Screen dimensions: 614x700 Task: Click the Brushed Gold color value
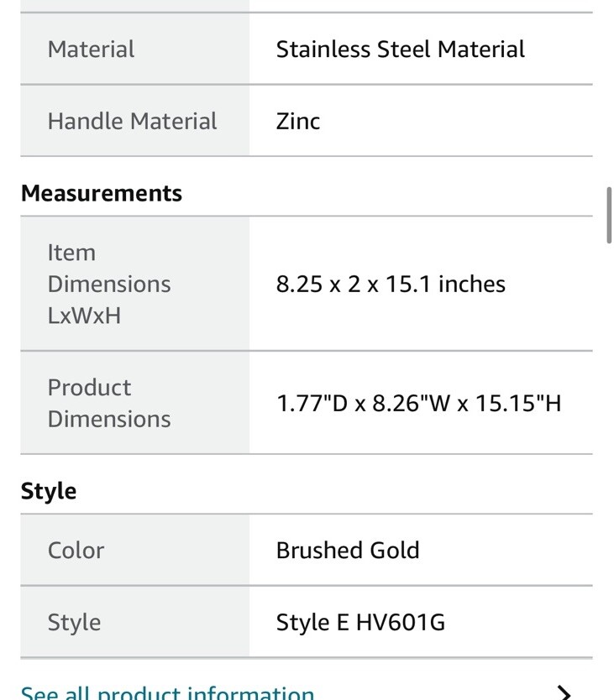point(348,550)
